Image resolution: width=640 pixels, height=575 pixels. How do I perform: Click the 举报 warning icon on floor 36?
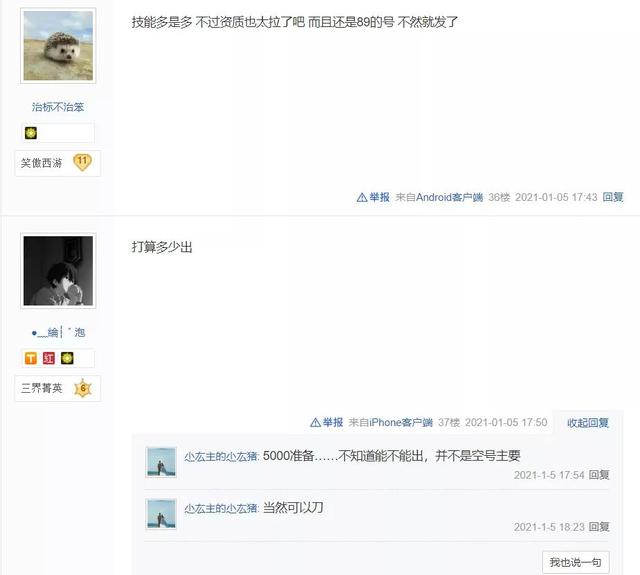[x=362, y=198]
